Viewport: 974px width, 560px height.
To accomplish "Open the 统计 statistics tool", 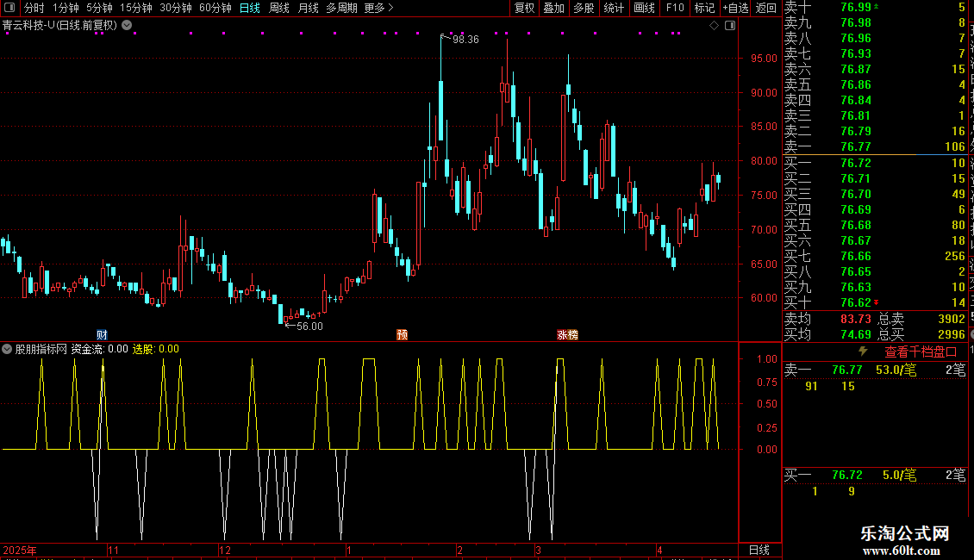I will 614,8.
